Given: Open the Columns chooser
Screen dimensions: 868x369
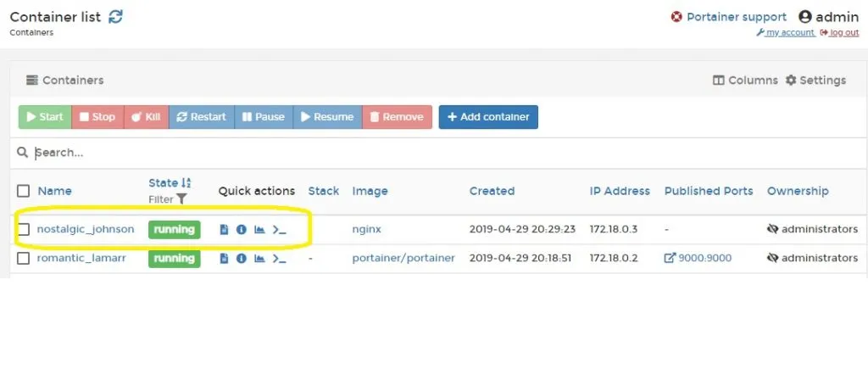Looking at the screenshot, I should coord(744,80).
